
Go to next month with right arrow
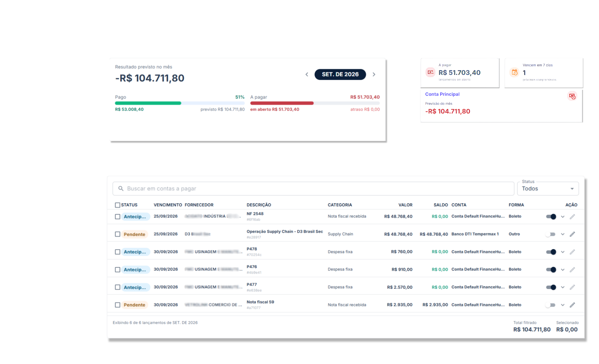tap(374, 74)
